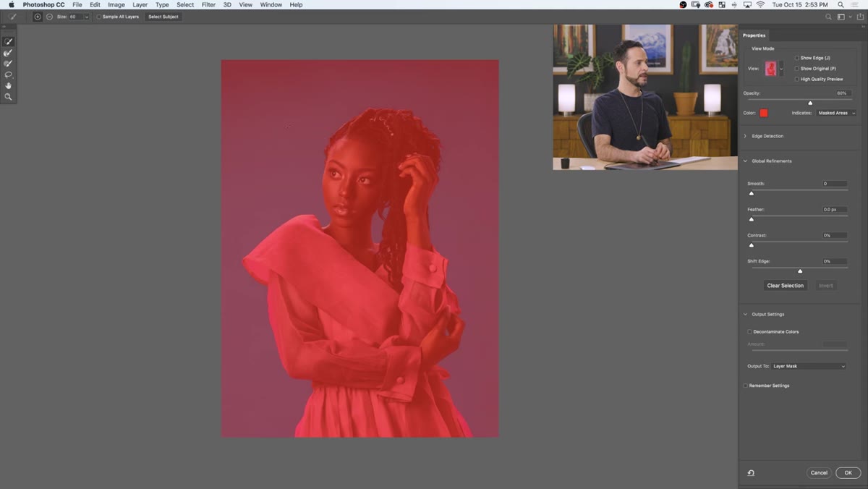The image size is (868, 489).
Task: Expand the tools panel double-arrow
Action: pos(4,27)
